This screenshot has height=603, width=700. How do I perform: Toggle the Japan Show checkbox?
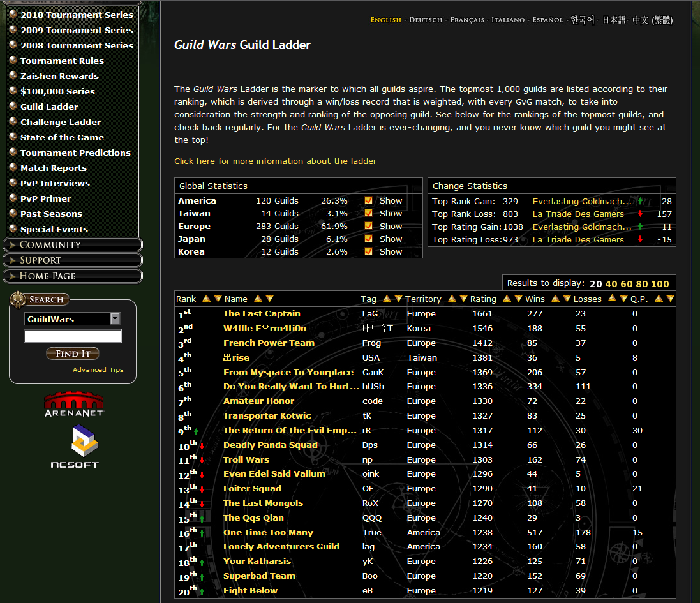point(368,239)
